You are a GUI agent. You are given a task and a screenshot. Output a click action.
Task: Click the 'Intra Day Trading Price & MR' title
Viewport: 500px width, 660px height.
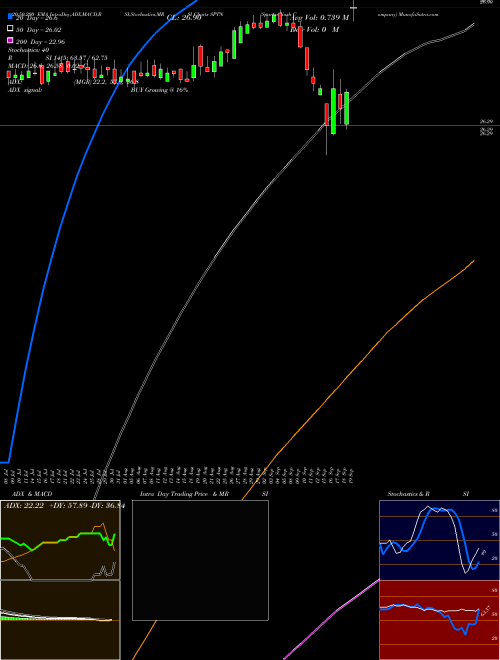click(x=184, y=494)
